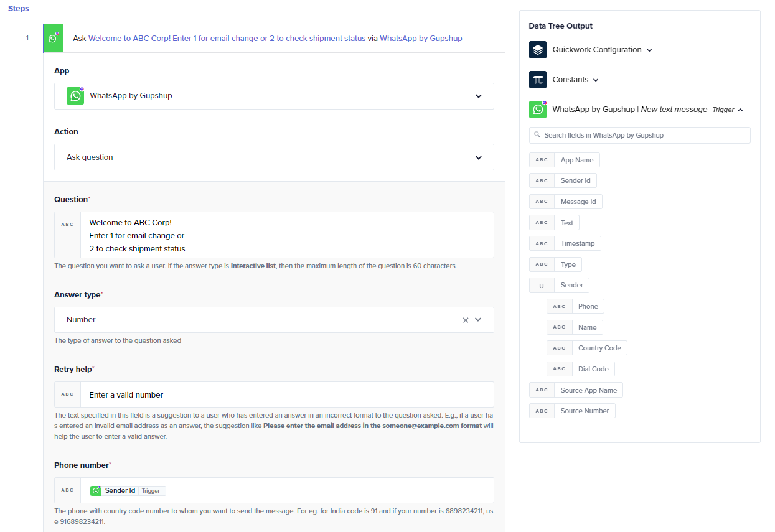The width and height of the screenshot is (775, 532).
Task: Click the step number 1 label
Action: [27, 39]
